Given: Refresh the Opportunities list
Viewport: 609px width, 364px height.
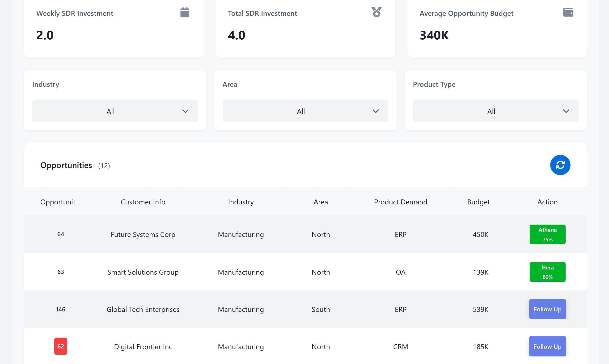Looking at the screenshot, I should 560,165.
